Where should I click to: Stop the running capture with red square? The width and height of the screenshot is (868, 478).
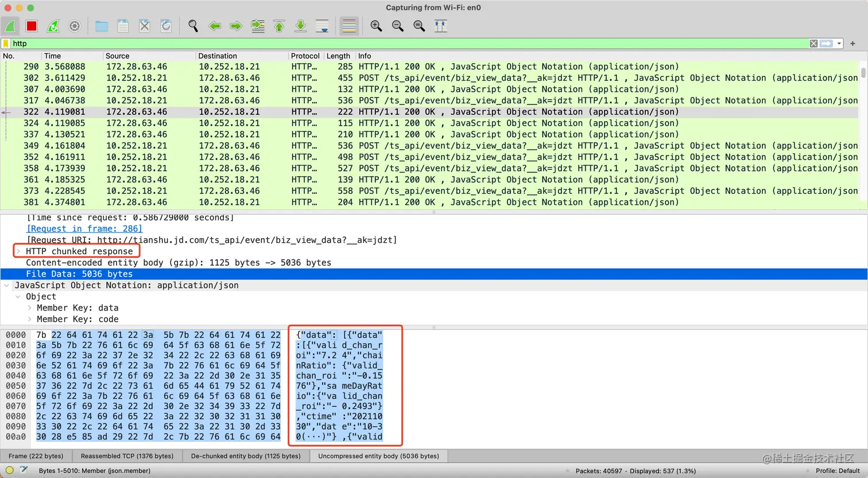(32, 26)
